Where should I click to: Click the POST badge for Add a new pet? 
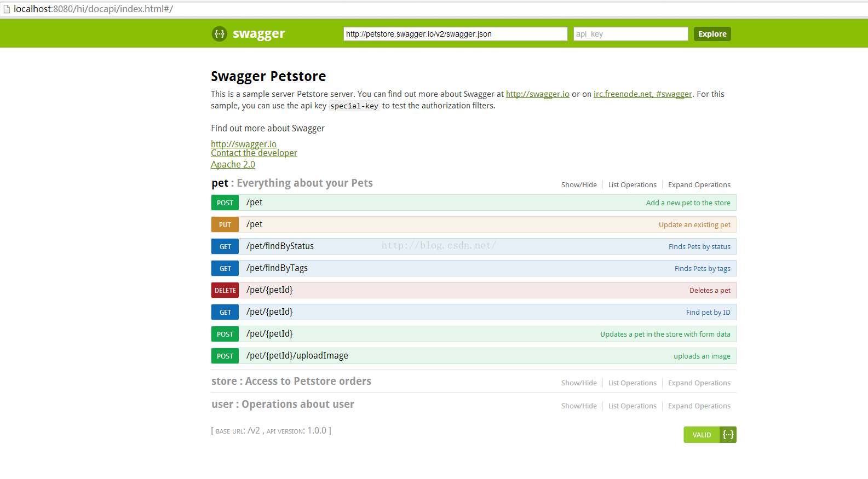225,203
